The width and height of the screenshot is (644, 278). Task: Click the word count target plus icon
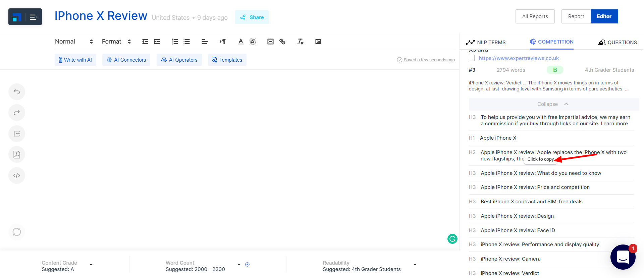click(247, 265)
